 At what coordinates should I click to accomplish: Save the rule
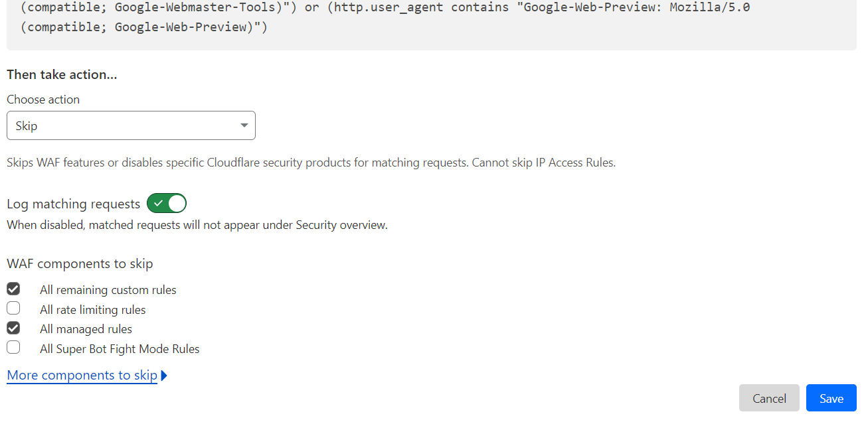point(831,398)
